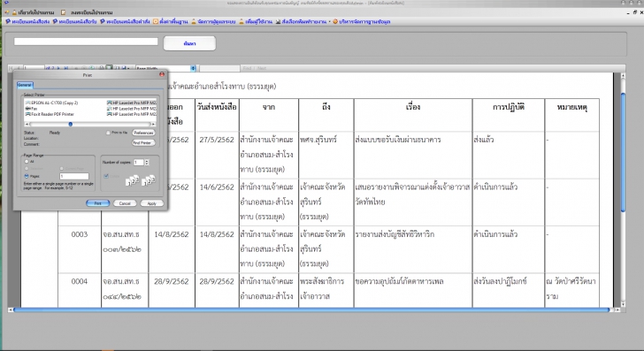Toggle the Collate checkbox
Viewport: 644px width, 351px height.
(x=106, y=176)
